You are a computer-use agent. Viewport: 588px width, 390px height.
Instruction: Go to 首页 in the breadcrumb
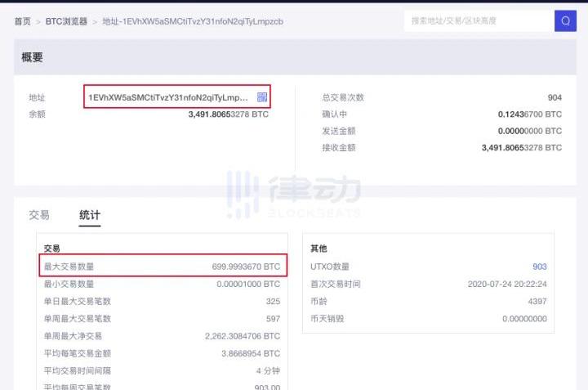tap(23, 21)
